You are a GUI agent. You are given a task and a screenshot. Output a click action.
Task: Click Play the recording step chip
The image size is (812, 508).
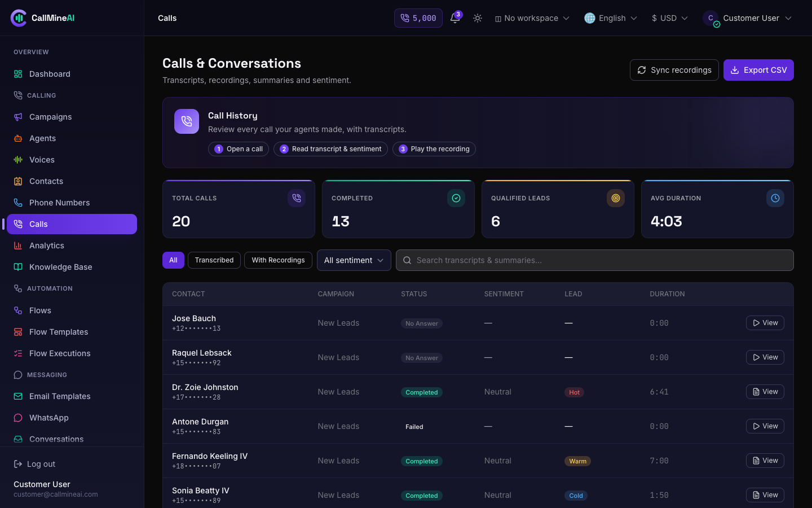(434, 149)
